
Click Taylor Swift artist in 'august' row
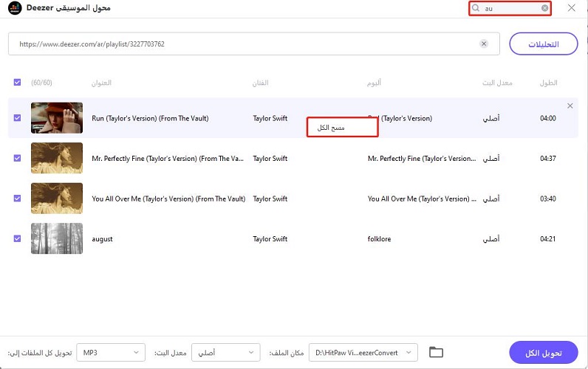click(270, 239)
